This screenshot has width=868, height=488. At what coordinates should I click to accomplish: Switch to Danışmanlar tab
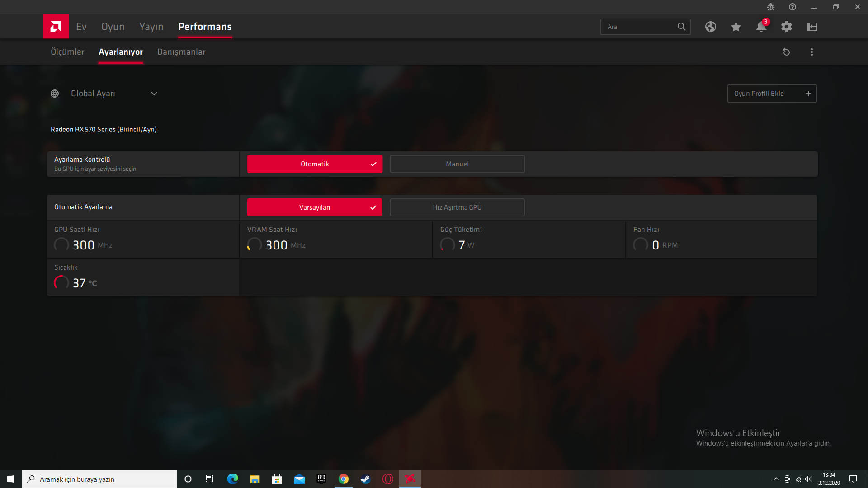pyautogui.click(x=181, y=52)
